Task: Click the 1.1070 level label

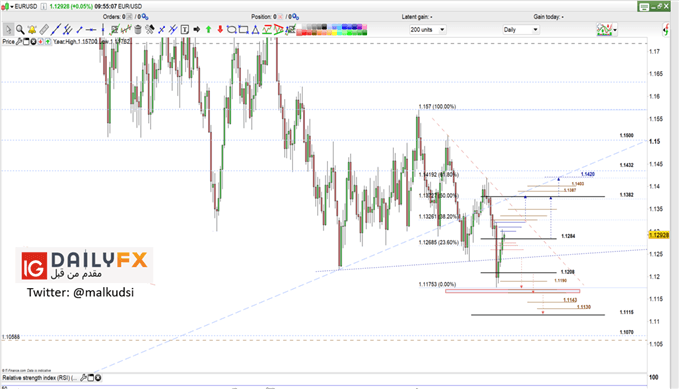Action: (627, 332)
